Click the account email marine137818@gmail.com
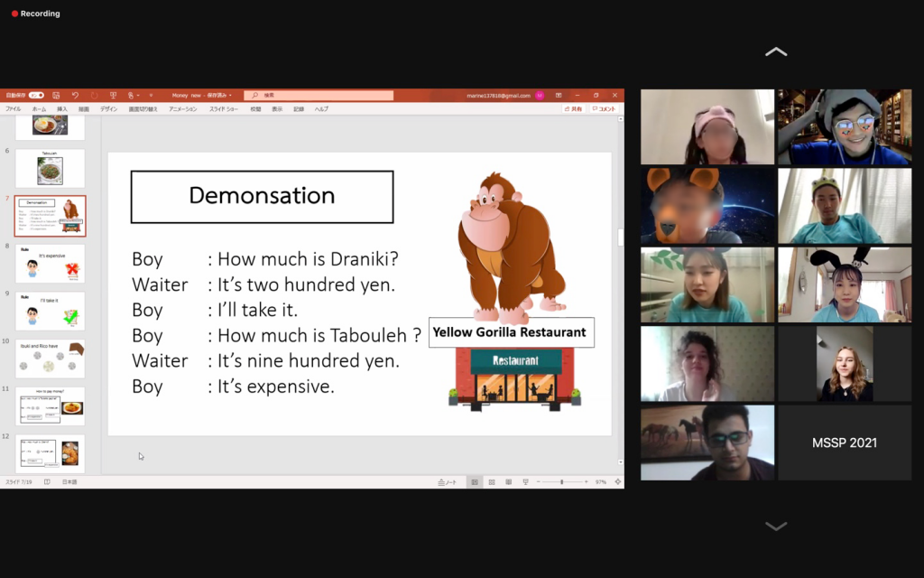The width and height of the screenshot is (924, 578). [x=498, y=96]
